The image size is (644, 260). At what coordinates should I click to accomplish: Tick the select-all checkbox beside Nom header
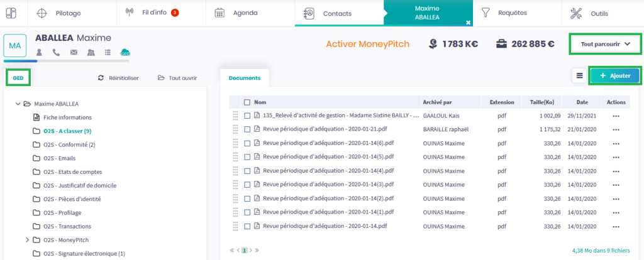(x=247, y=102)
